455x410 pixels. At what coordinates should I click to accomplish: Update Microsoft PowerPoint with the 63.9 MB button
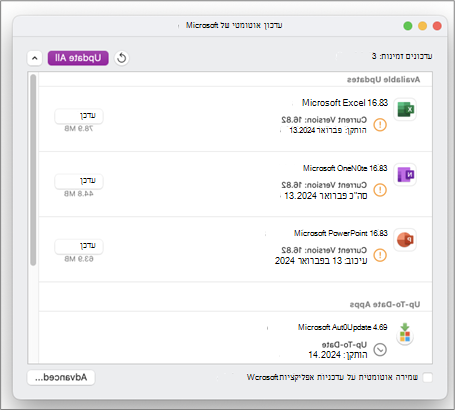pyautogui.click(x=79, y=246)
